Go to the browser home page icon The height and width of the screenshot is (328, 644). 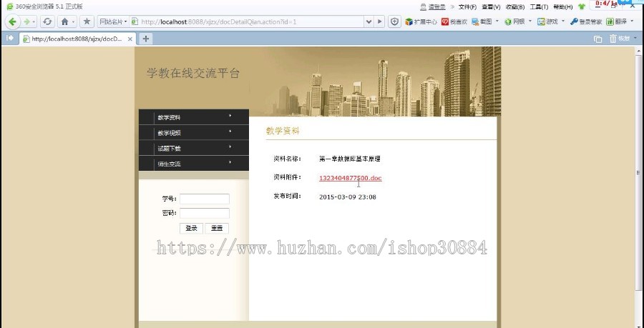[x=64, y=21]
